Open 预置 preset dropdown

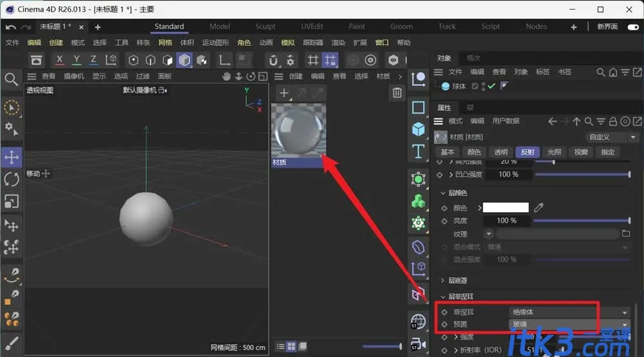pos(569,324)
